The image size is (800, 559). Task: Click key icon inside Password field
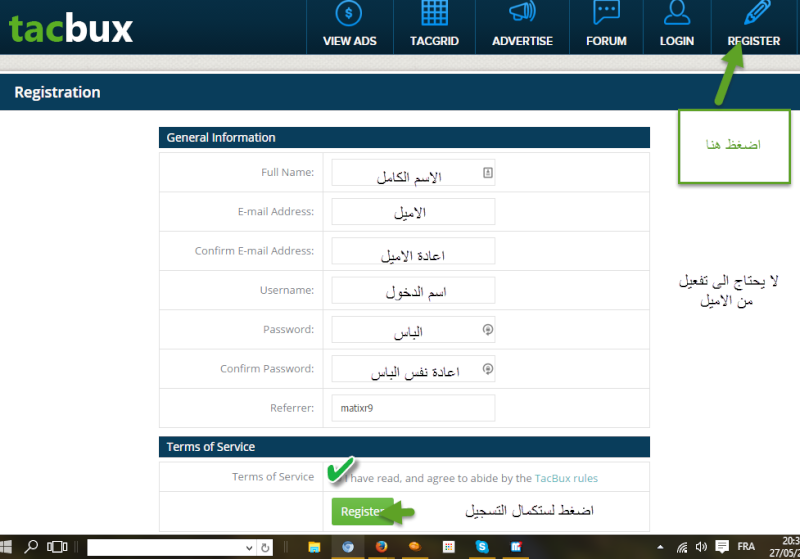pos(488,329)
